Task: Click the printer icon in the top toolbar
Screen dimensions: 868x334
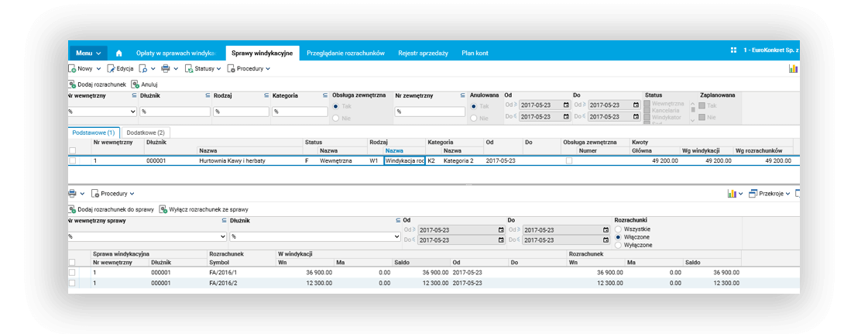Action: click(x=165, y=69)
